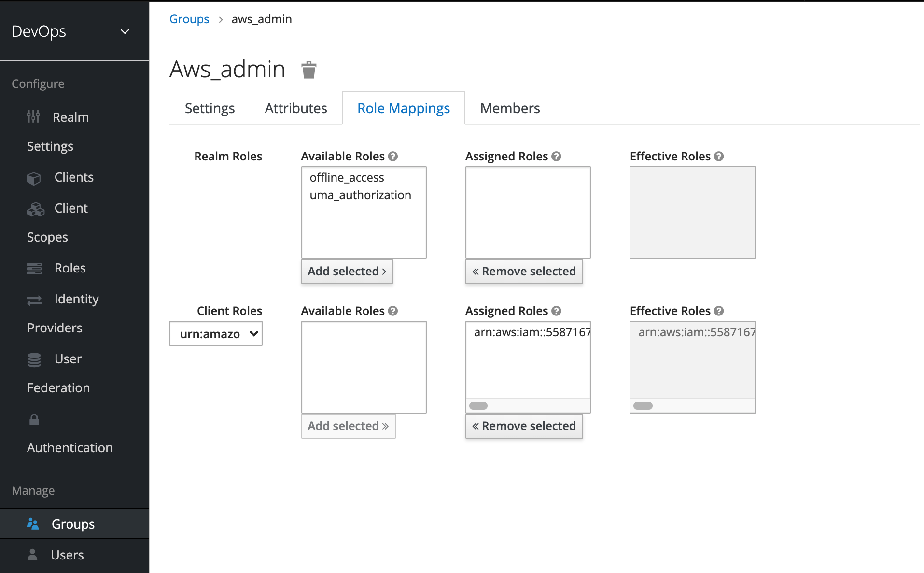Switch to the Members tab

tap(510, 108)
